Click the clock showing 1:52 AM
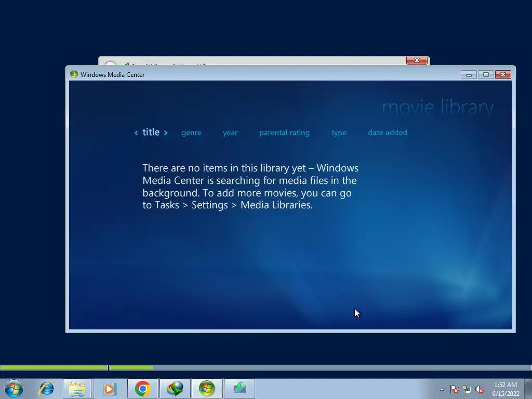The image size is (532, 399). (506, 389)
